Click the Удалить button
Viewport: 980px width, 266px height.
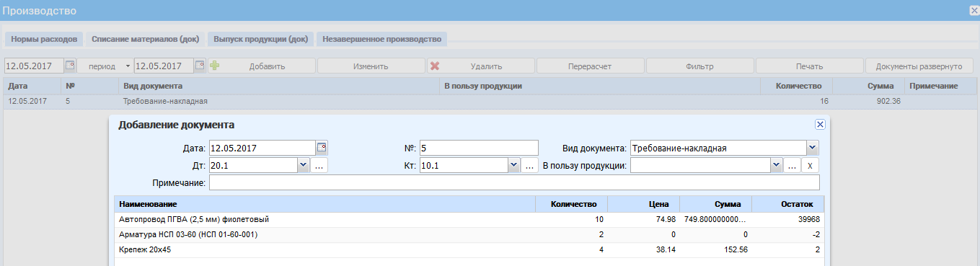click(481, 66)
